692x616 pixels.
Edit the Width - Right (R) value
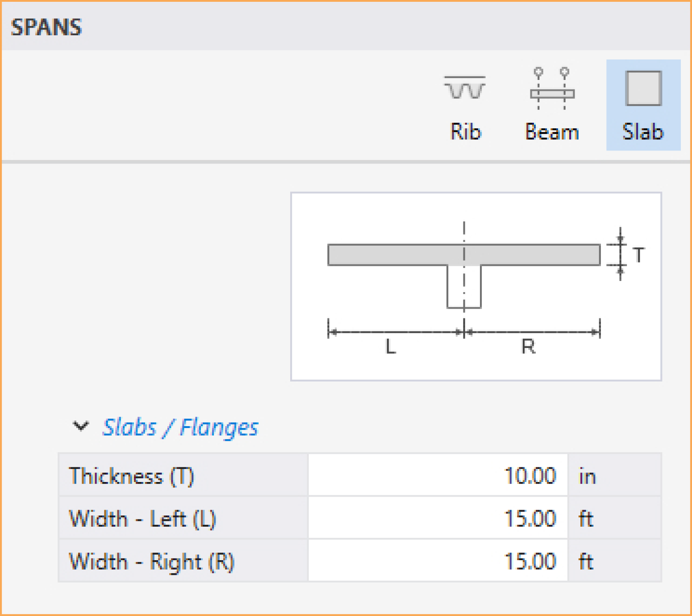coord(438,561)
